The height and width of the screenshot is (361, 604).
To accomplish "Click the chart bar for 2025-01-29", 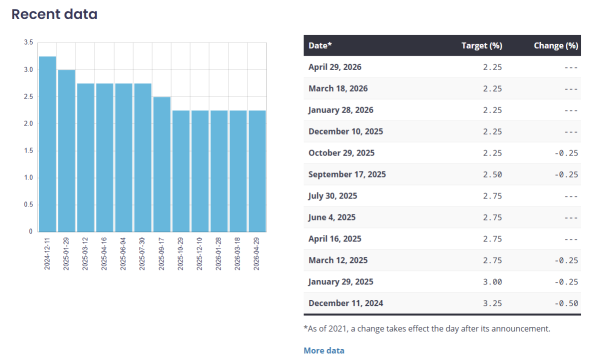I will 66,151.
